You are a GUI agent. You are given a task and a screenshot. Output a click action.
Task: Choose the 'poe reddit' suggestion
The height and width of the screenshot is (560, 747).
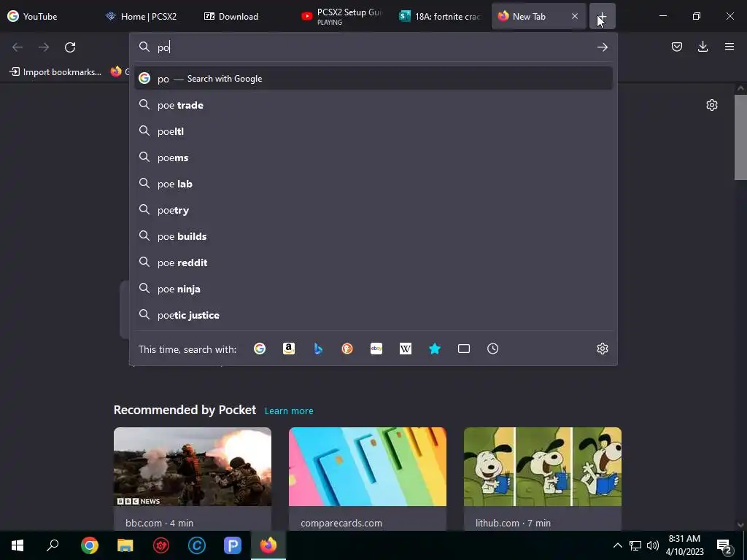[373, 262]
